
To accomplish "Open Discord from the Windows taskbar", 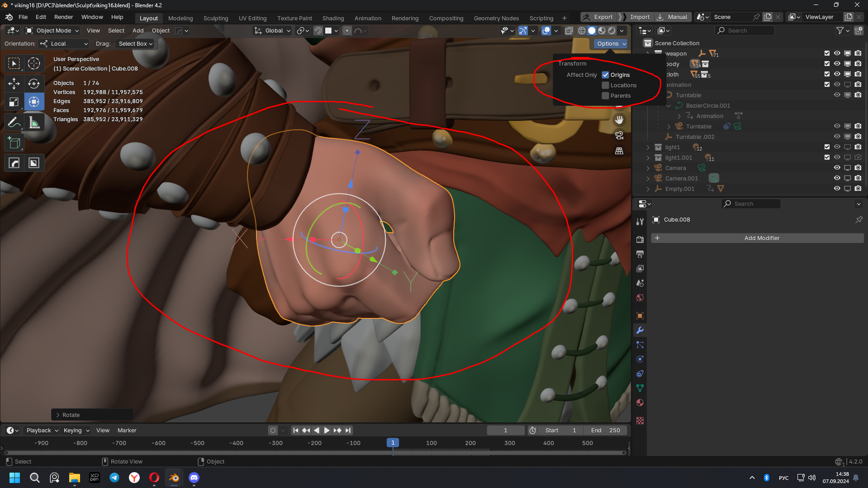I will click(x=194, y=478).
